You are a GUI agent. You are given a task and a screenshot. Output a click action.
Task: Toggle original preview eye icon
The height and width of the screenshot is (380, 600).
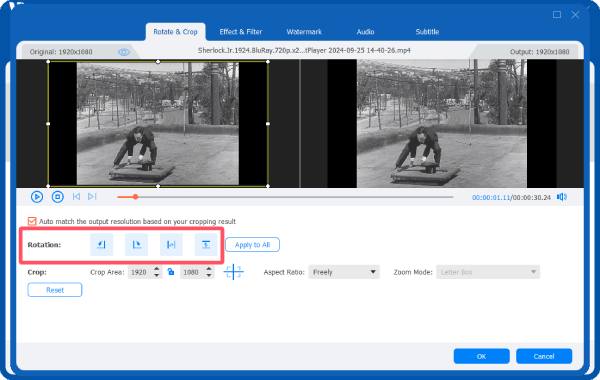click(x=124, y=52)
